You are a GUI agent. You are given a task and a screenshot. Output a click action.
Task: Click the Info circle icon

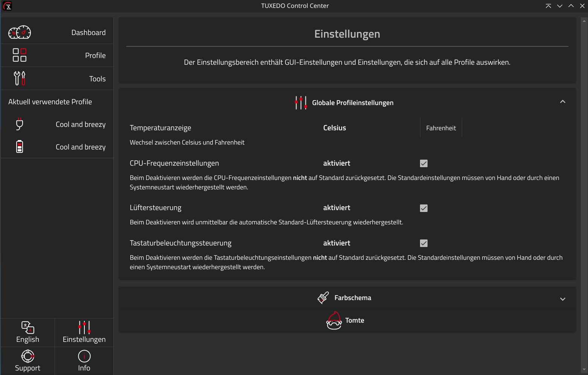(84, 356)
